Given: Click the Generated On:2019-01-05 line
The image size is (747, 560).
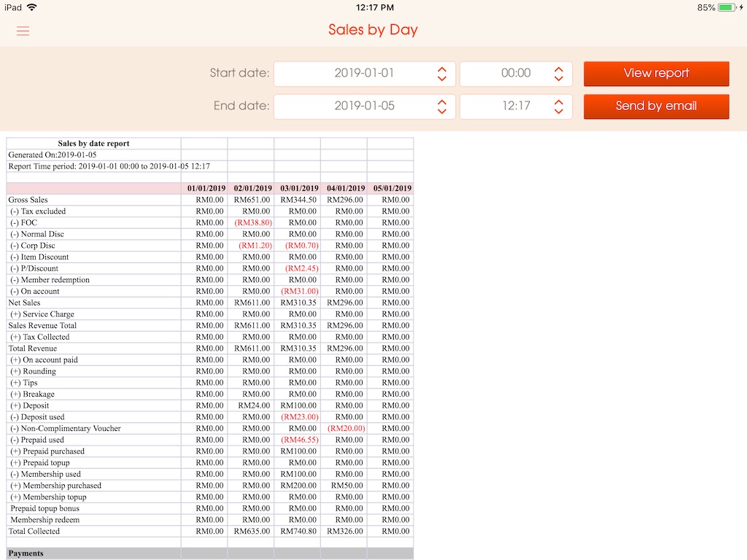Looking at the screenshot, I should pos(53,155).
